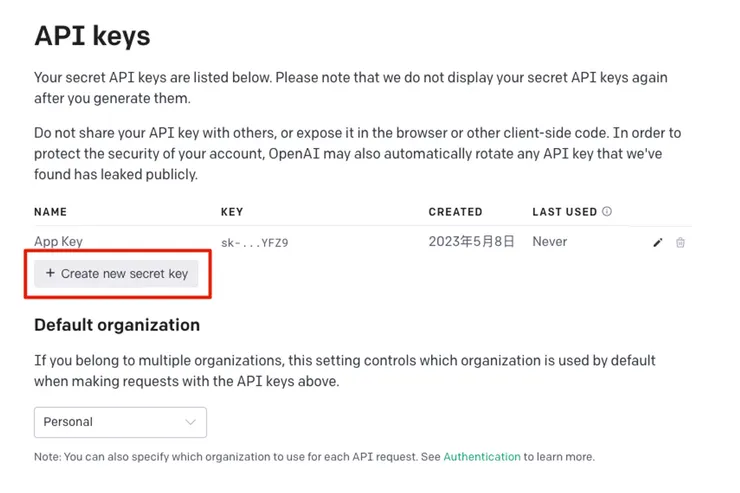Open the Authentication link

pos(482,457)
